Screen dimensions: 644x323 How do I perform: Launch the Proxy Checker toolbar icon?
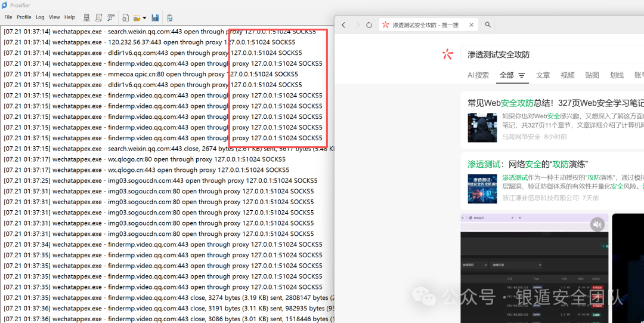tap(169, 18)
